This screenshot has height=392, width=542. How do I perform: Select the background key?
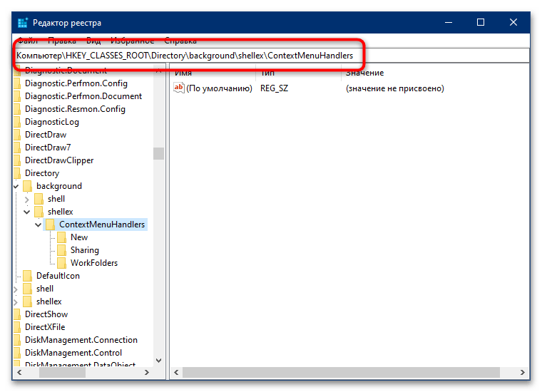tap(59, 186)
